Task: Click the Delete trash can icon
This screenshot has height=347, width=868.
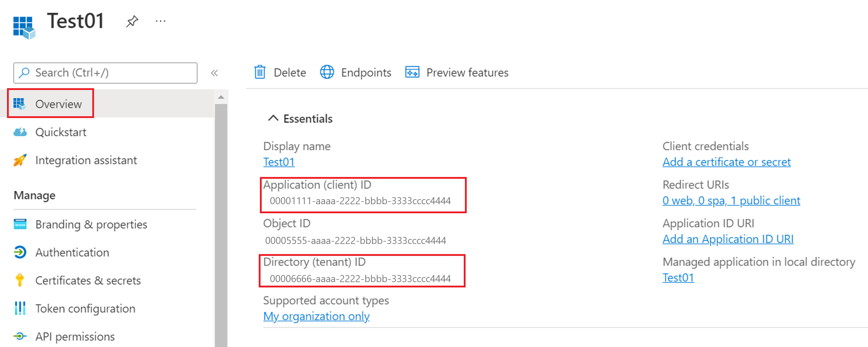Action: coord(260,72)
